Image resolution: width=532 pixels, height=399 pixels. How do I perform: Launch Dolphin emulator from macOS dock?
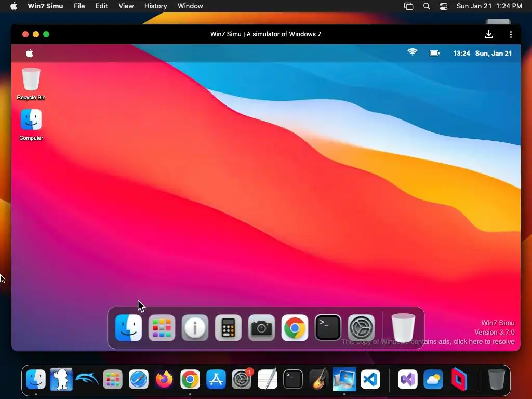(87, 379)
